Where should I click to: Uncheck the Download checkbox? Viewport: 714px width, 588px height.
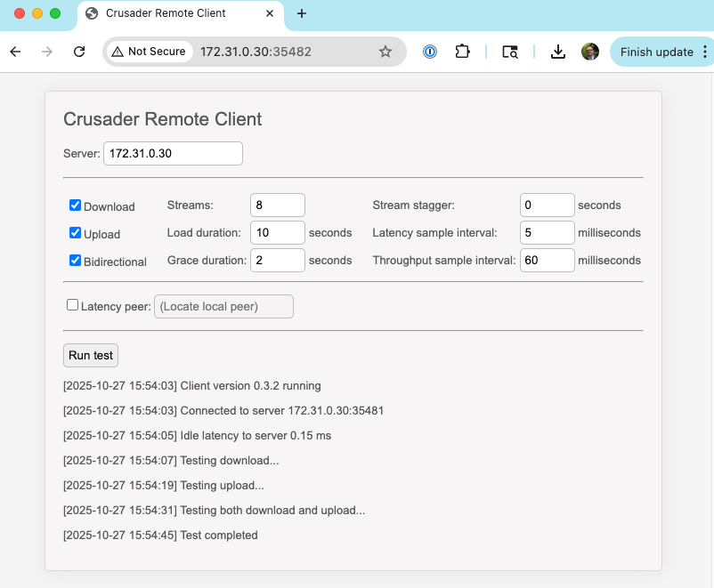point(76,205)
